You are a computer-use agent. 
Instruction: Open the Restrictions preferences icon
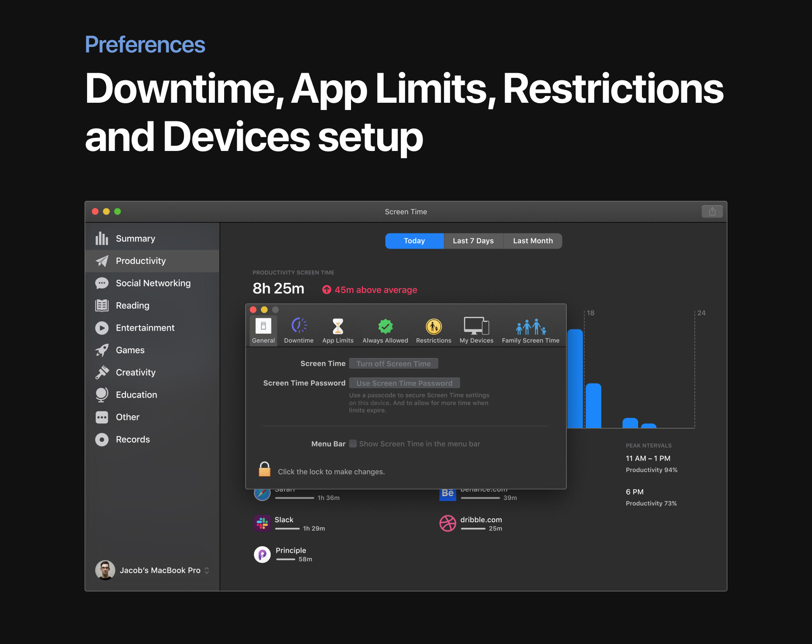pos(433,326)
